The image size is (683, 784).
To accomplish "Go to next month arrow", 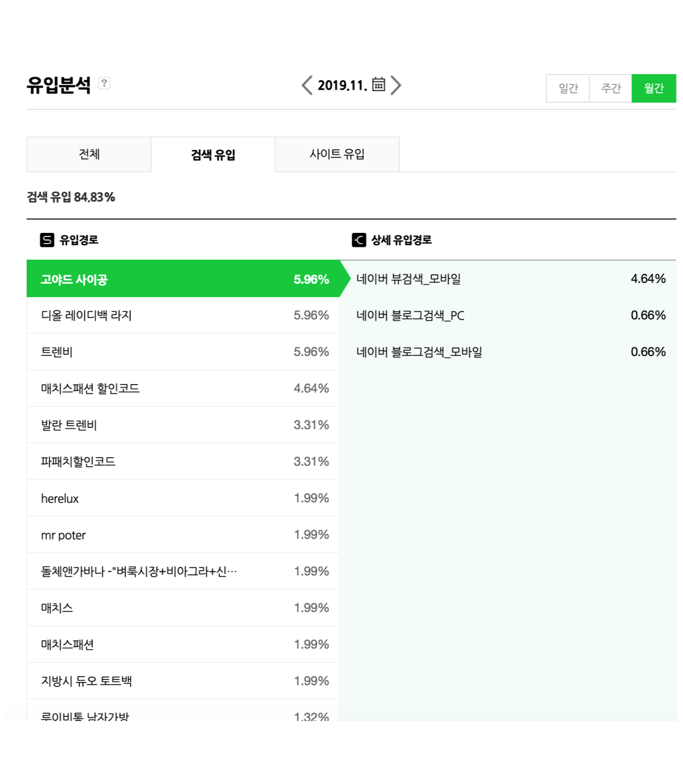I will [396, 85].
